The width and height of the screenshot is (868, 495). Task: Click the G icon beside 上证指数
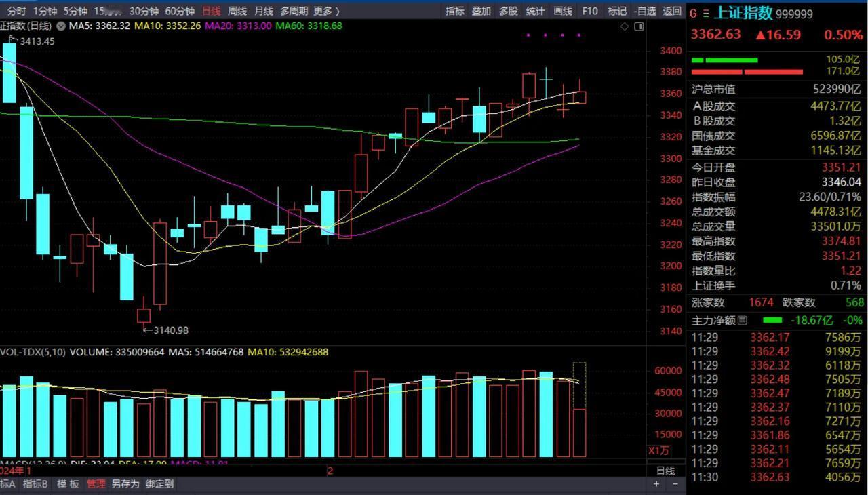(694, 14)
